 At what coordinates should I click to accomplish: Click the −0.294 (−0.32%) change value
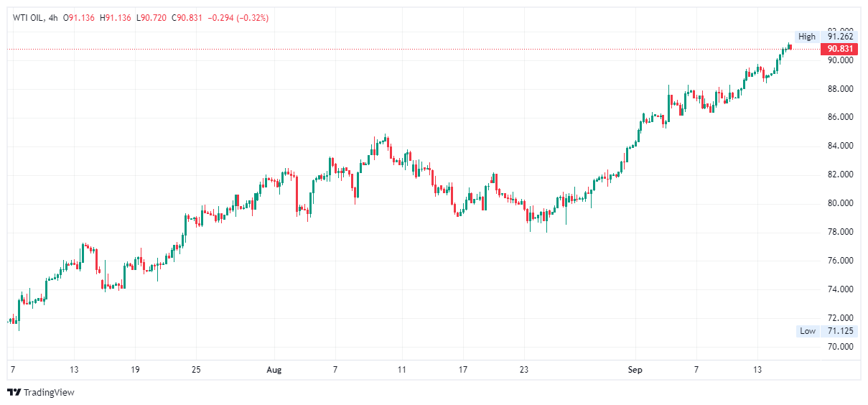click(238, 18)
